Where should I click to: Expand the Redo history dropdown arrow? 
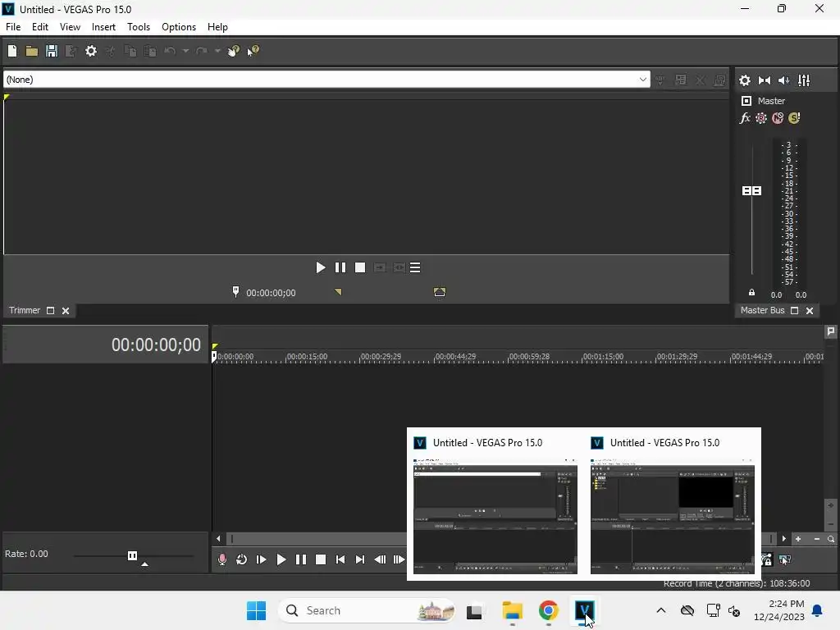(x=217, y=51)
